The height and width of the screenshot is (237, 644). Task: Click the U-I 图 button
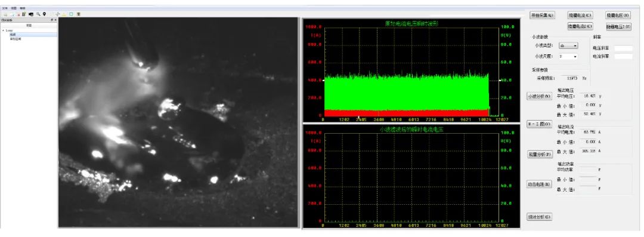pyautogui.click(x=539, y=124)
